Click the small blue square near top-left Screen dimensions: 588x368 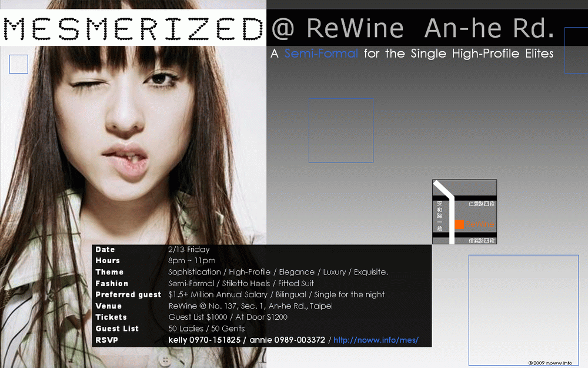click(x=19, y=64)
